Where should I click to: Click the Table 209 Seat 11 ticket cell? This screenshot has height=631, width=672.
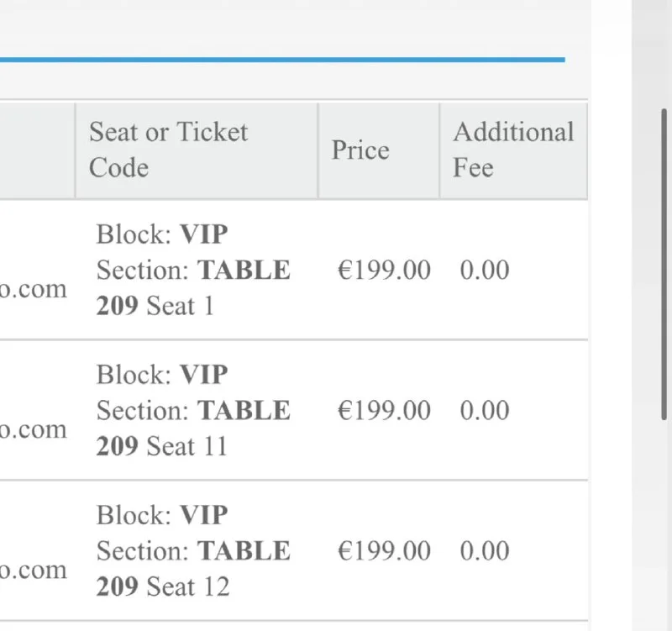point(193,410)
